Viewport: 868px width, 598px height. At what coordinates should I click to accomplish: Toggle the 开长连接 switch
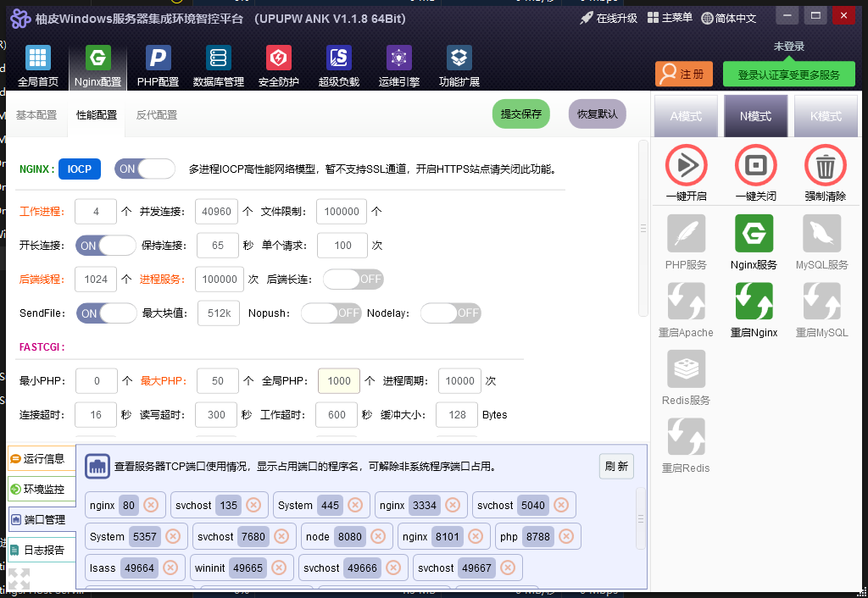pyautogui.click(x=106, y=246)
